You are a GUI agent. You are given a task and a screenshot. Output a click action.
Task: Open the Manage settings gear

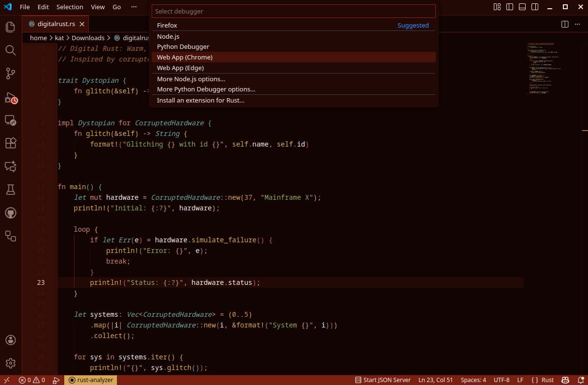pos(11,363)
